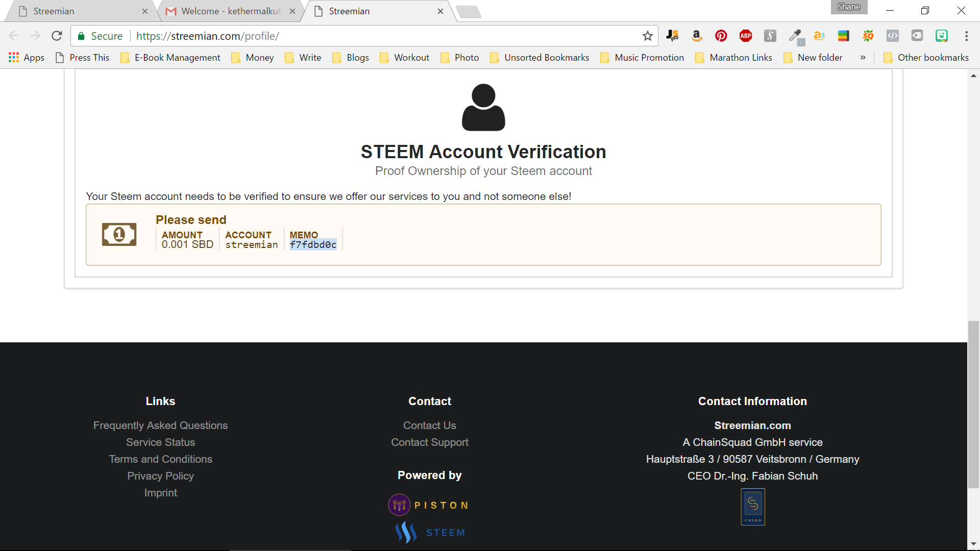Click the Press This bookmark

pos(82,58)
